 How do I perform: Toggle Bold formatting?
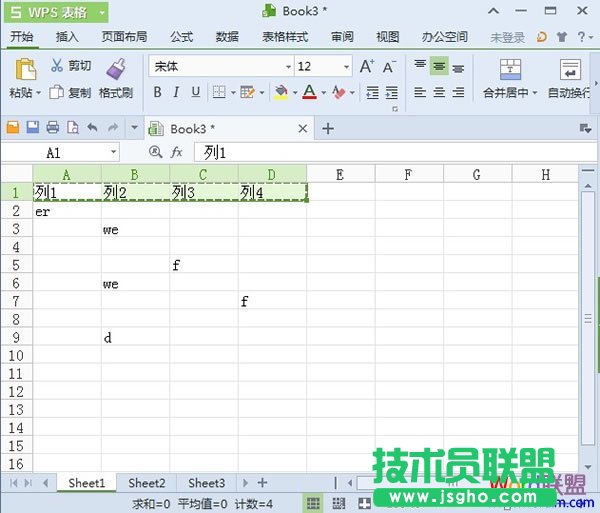(x=157, y=92)
